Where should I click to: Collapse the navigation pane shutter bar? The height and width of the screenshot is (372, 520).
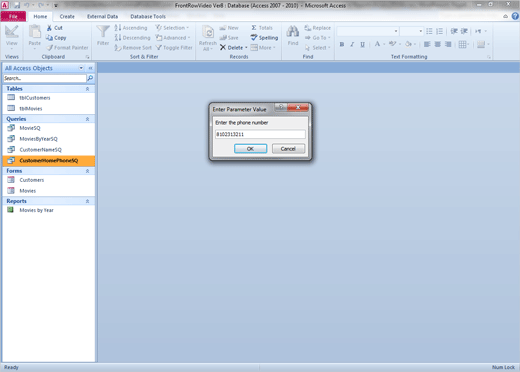[x=90, y=68]
